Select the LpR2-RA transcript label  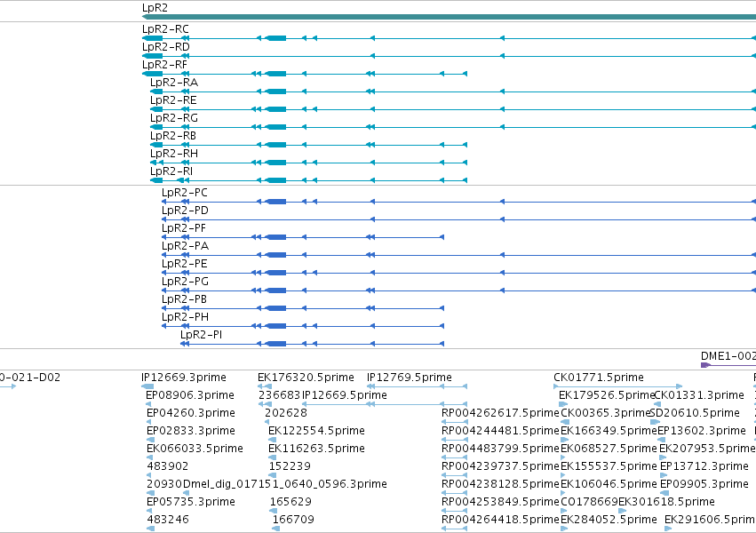pyautogui.click(x=174, y=83)
